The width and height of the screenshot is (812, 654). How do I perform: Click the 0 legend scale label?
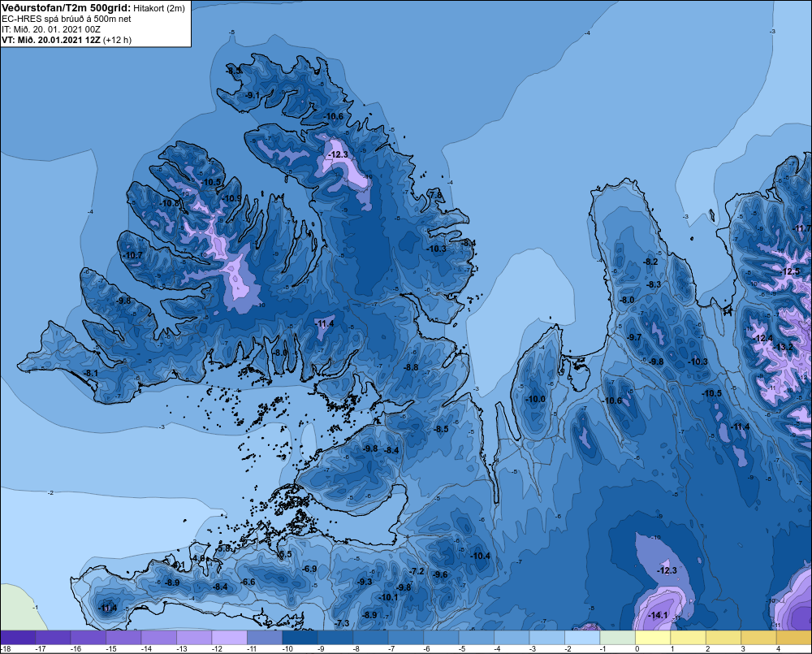point(637,649)
